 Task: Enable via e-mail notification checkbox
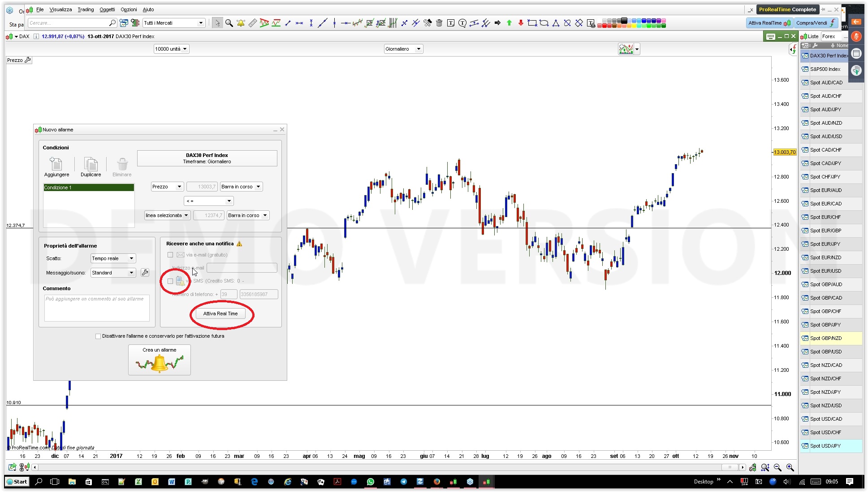170,255
